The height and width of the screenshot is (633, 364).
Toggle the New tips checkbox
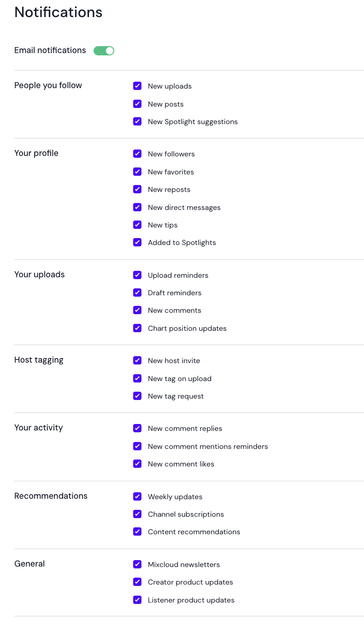pyautogui.click(x=137, y=225)
